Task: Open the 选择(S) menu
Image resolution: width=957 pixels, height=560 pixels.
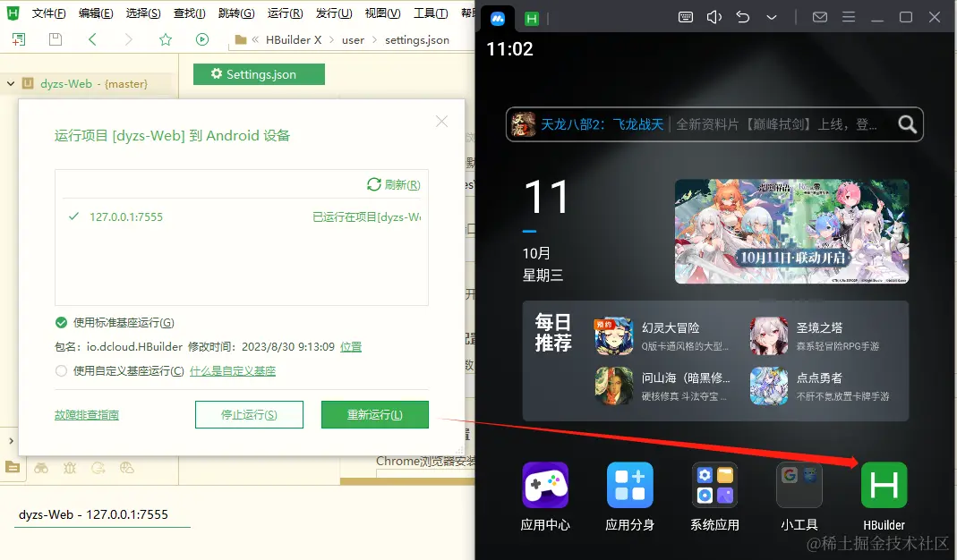Action: (x=143, y=13)
